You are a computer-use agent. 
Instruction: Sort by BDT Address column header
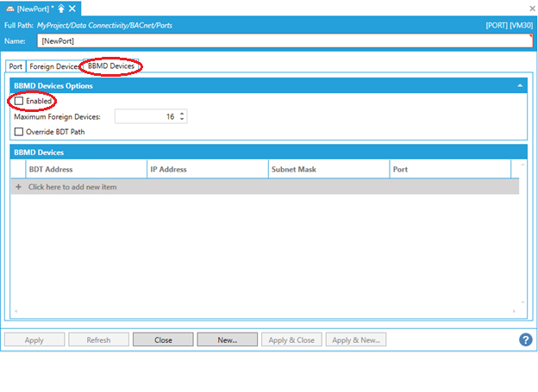point(84,170)
